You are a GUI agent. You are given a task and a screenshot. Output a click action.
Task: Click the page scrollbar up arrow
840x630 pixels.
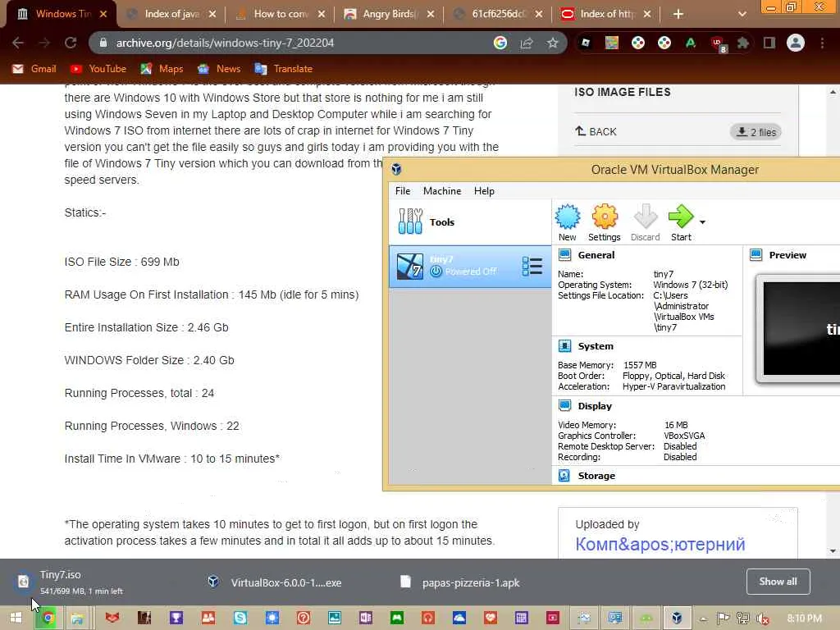coord(833,92)
